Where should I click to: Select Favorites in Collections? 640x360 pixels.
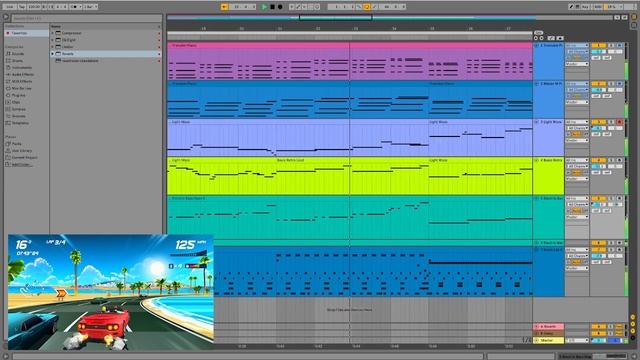pos(26,33)
